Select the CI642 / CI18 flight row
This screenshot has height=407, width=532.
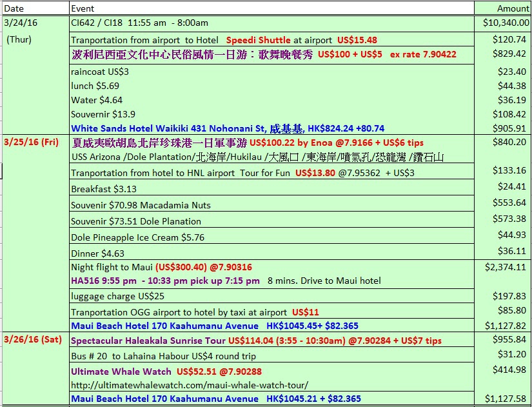pyautogui.click(x=271, y=23)
